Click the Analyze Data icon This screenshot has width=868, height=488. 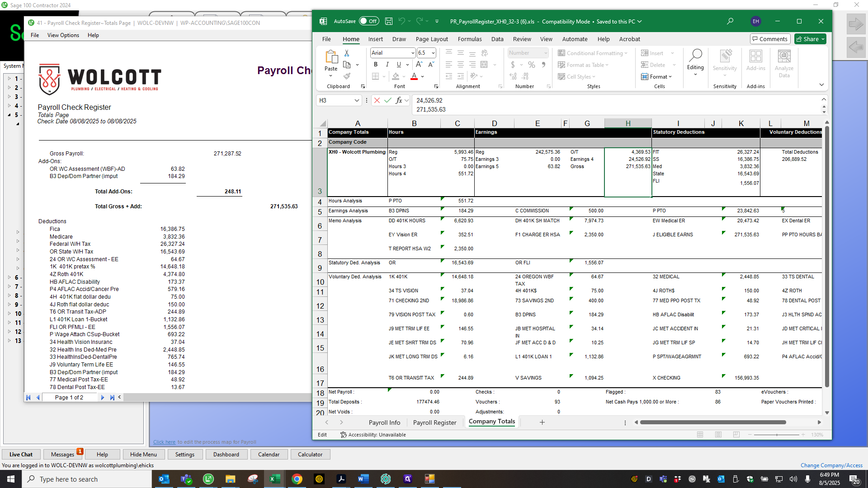(784, 63)
